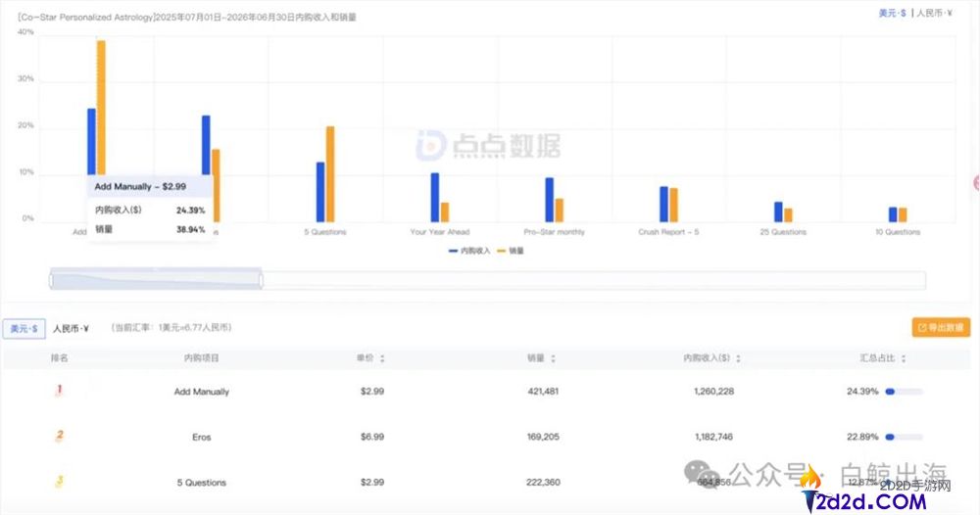
Task: Click the 222,360 sales value
Action: click(x=543, y=483)
